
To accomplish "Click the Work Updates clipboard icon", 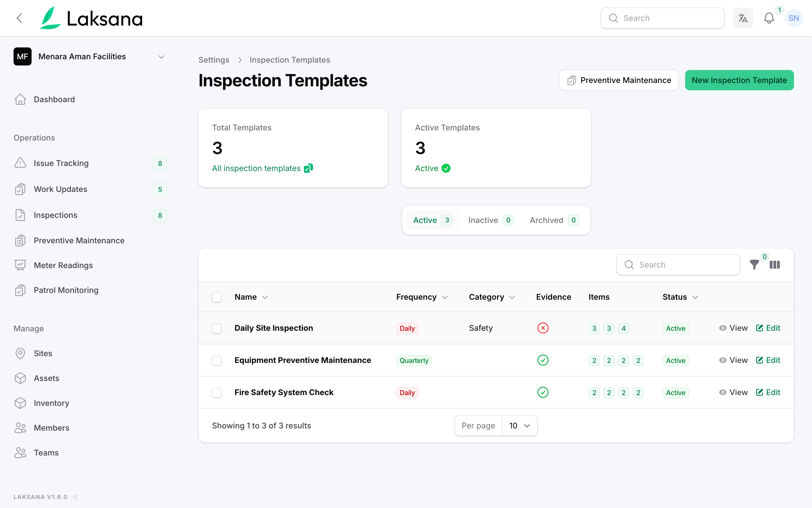I will click(20, 189).
